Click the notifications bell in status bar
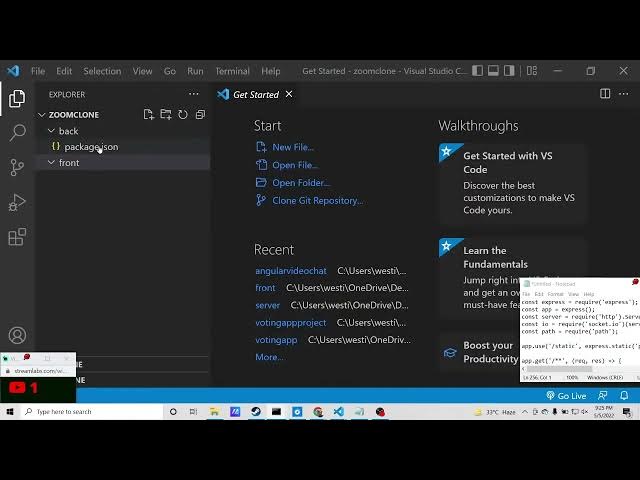Viewport: 640px width, 480px height. coord(624,396)
